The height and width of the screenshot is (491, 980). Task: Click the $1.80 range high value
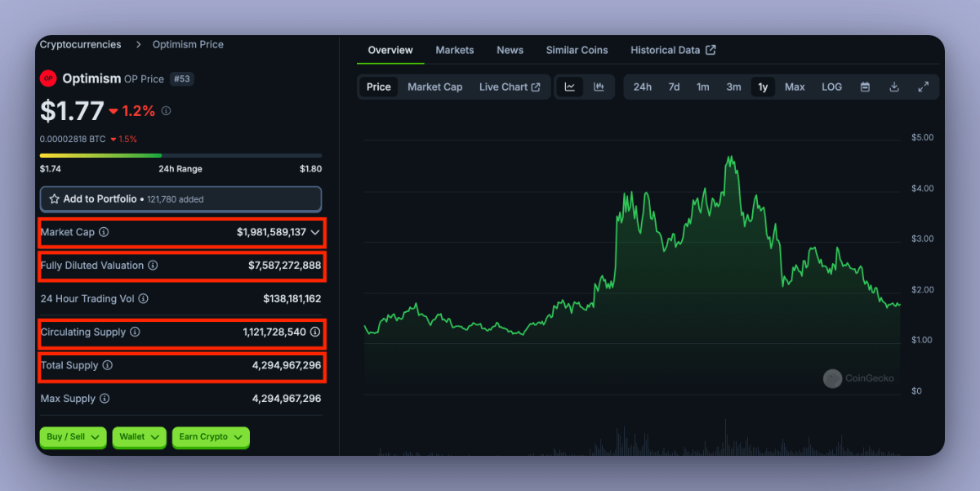(x=310, y=169)
